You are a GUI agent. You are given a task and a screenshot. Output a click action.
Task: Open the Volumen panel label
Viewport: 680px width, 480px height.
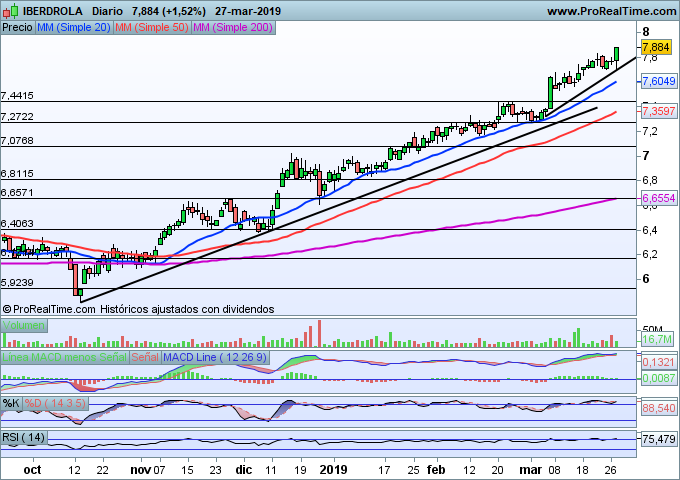pos(24,325)
